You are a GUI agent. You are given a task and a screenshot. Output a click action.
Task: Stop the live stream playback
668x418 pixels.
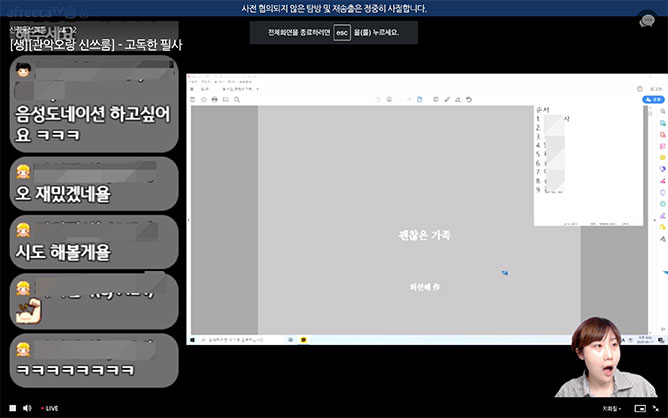(x=13, y=408)
